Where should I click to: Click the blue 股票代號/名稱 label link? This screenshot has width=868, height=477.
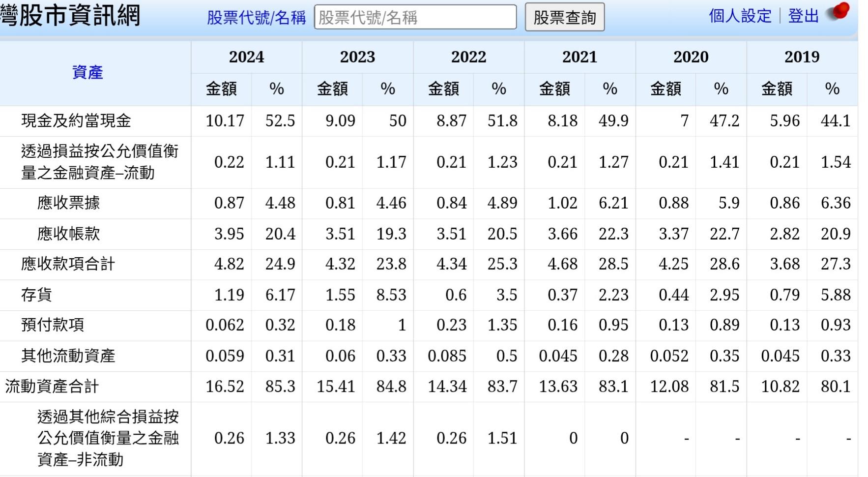pos(256,18)
